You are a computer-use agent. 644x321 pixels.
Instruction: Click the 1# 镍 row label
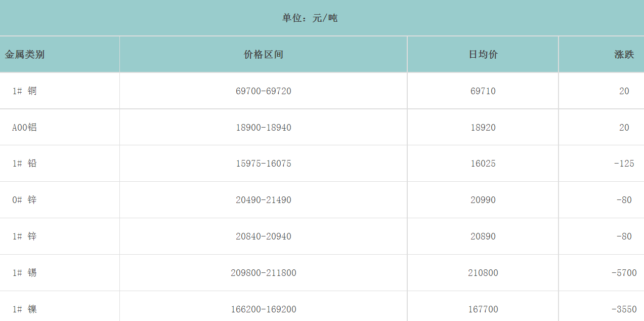pyautogui.click(x=24, y=309)
